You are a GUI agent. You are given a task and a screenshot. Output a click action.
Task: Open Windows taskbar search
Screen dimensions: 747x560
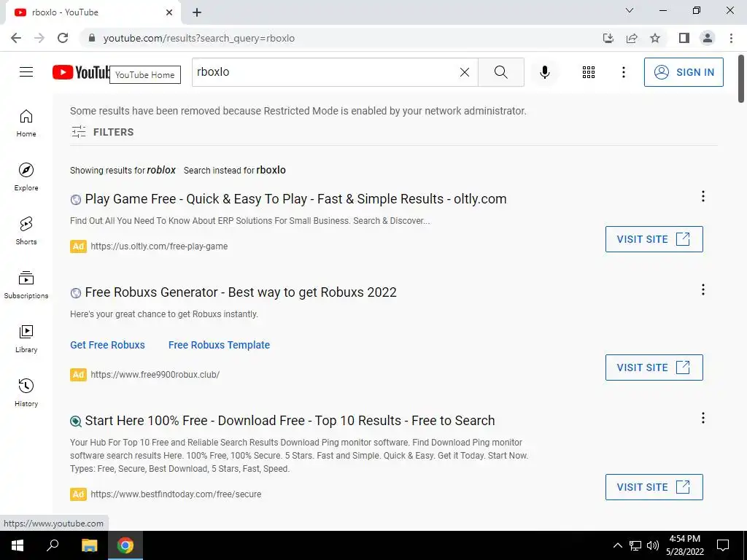click(53, 545)
